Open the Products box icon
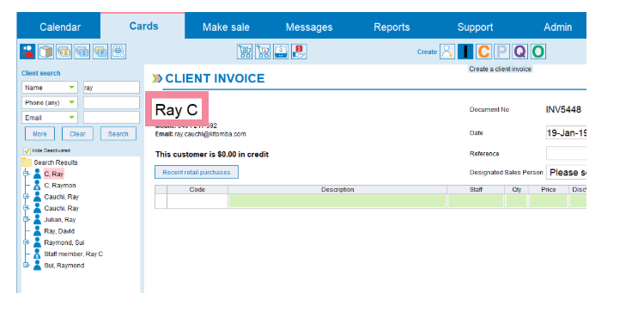 [x=46, y=52]
